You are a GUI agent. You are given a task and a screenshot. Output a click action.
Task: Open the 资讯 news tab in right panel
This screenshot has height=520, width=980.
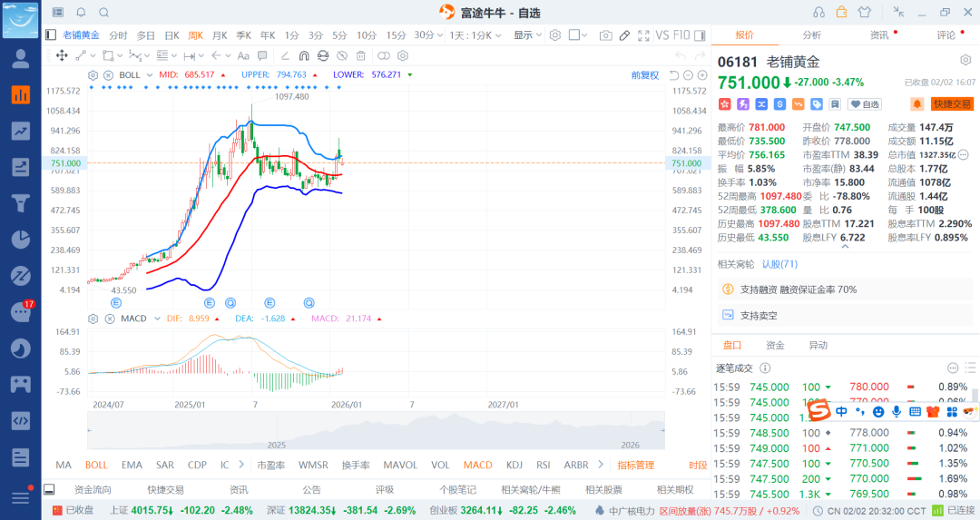coord(878,35)
